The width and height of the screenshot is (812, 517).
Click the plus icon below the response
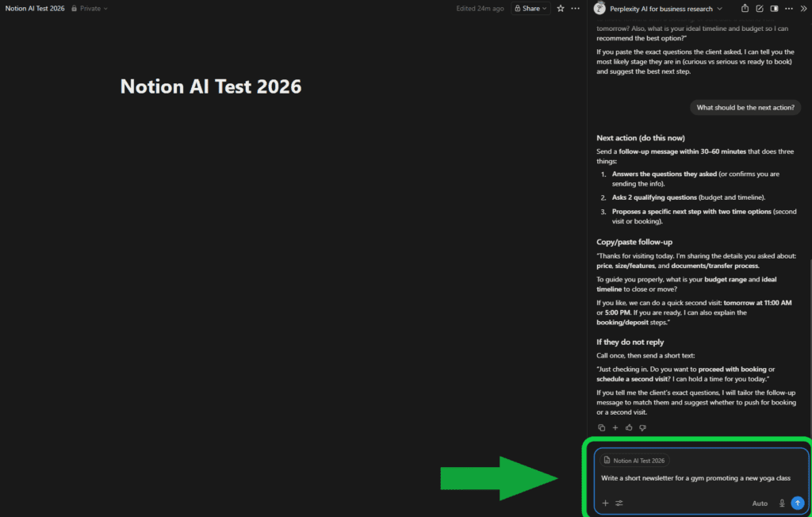click(615, 427)
